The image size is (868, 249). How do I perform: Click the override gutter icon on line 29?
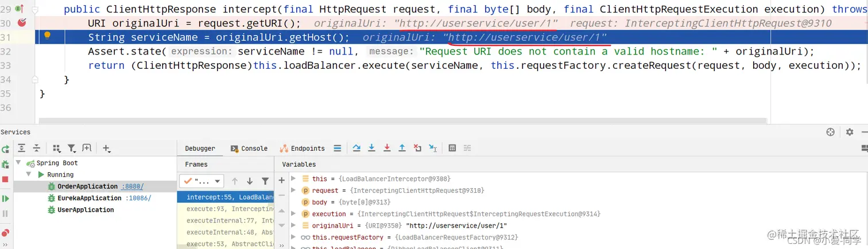pos(19,9)
